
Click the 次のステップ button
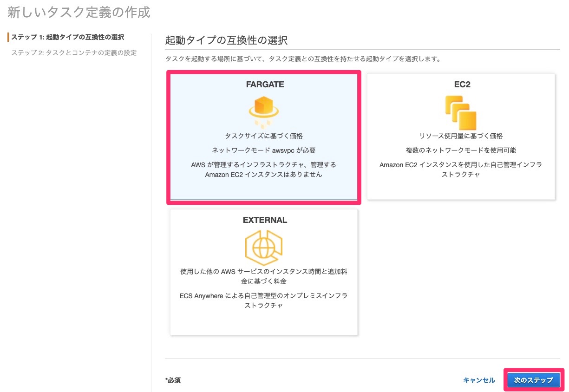coord(533,380)
